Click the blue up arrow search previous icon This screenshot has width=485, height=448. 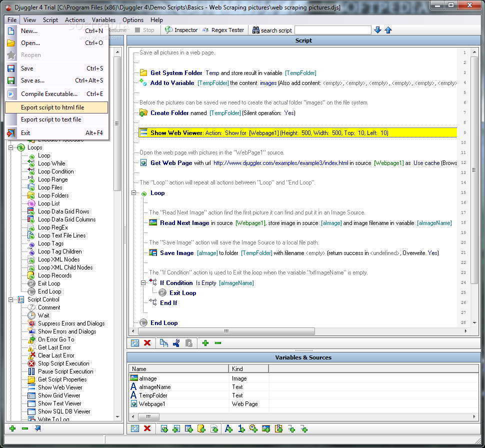click(x=388, y=30)
